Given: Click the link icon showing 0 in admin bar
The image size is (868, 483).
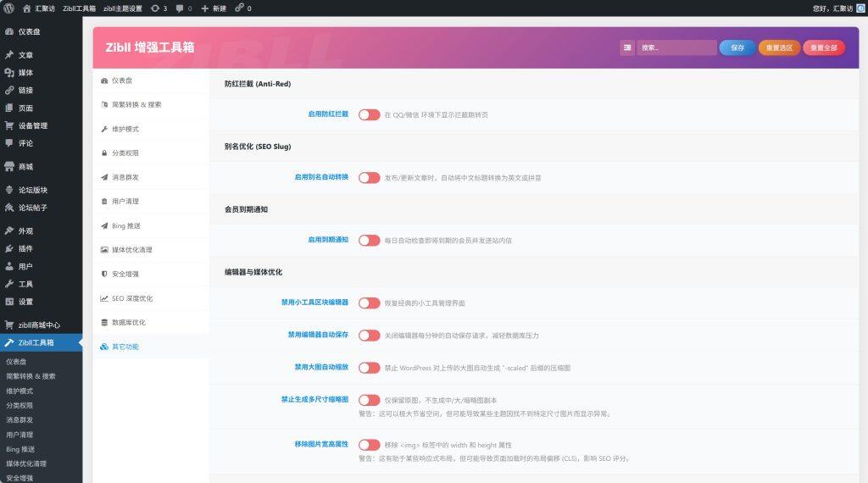Looking at the screenshot, I should click(x=239, y=8).
